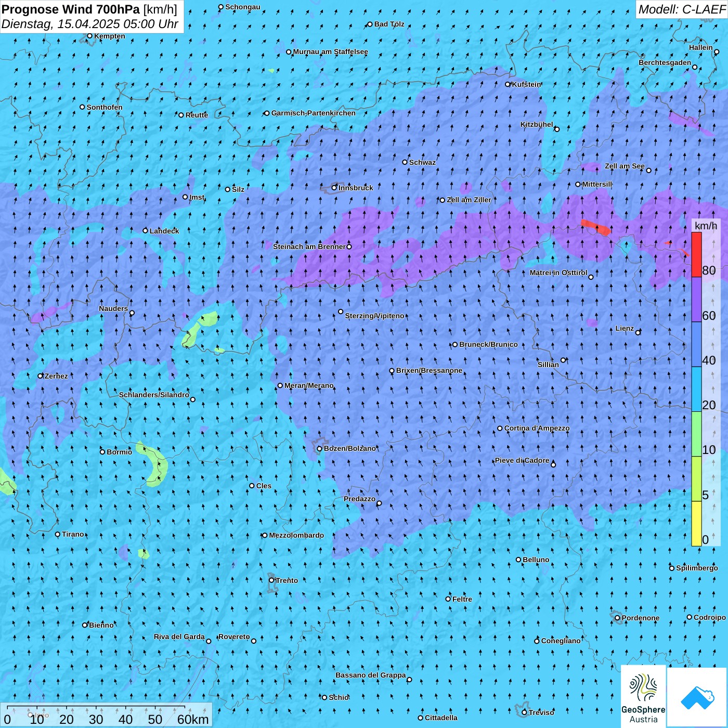Image resolution: width=728 pixels, height=728 pixels.
Task: Click the Codroipo town marker
Action: 690,617
